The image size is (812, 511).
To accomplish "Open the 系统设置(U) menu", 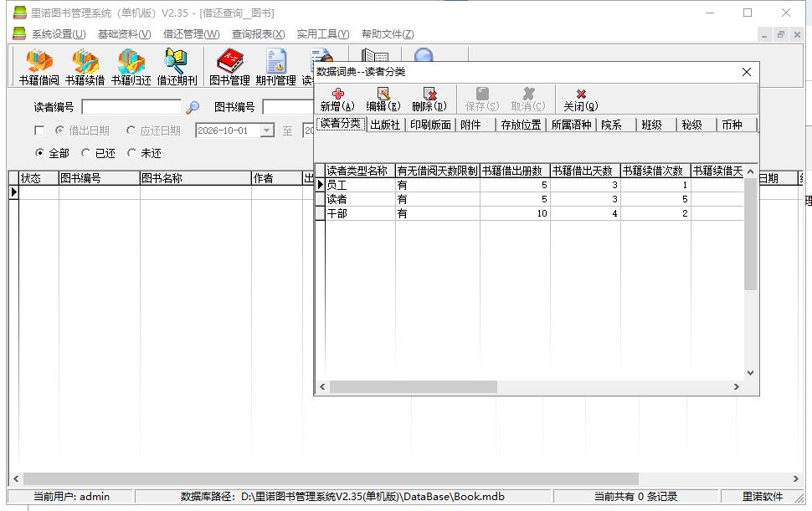I will pyautogui.click(x=59, y=34).
